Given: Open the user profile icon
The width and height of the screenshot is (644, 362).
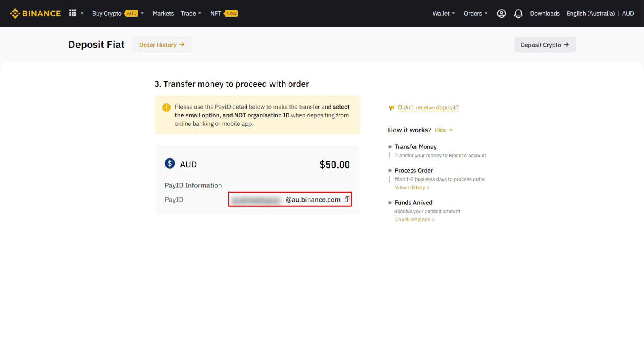Looking at the screenshot, I should tap(501, 14).
